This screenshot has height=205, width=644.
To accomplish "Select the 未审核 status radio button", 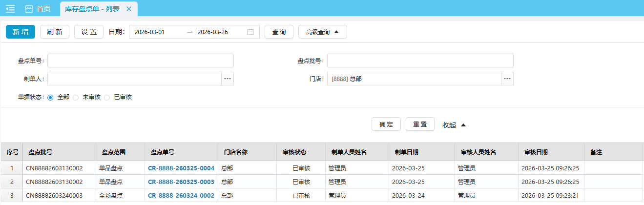I will point(76,97).
